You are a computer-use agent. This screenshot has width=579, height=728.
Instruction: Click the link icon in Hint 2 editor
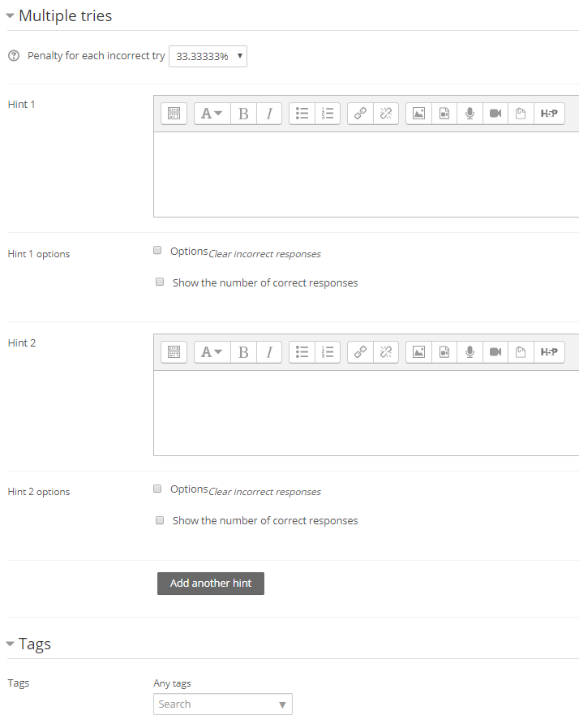360,352
